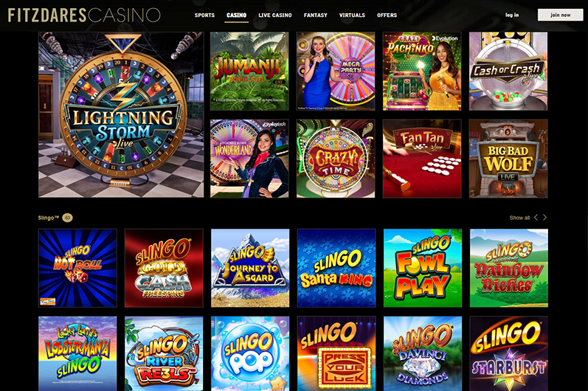This screenshot has height=391, width=588.
Task: Show next Slingo games with right arrow
Action: (x=545, y=218)
